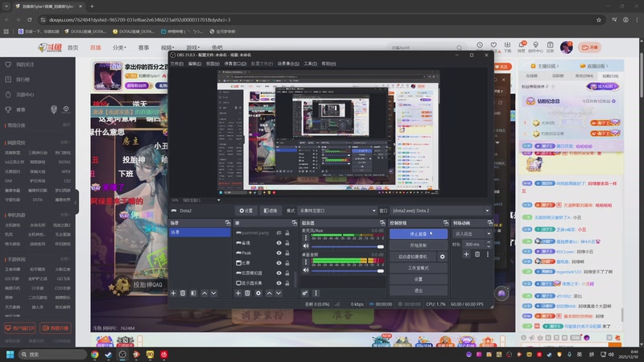Hide the 显示器采集 source
The width and height of the screenshot is (644, 362).
[x=279, y=283]
